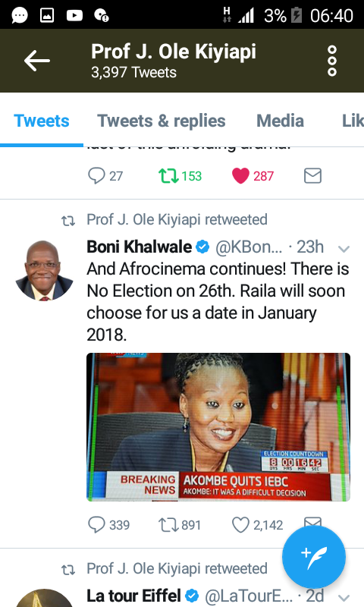Tap compose new tweet floating button

tap(314, 557)
